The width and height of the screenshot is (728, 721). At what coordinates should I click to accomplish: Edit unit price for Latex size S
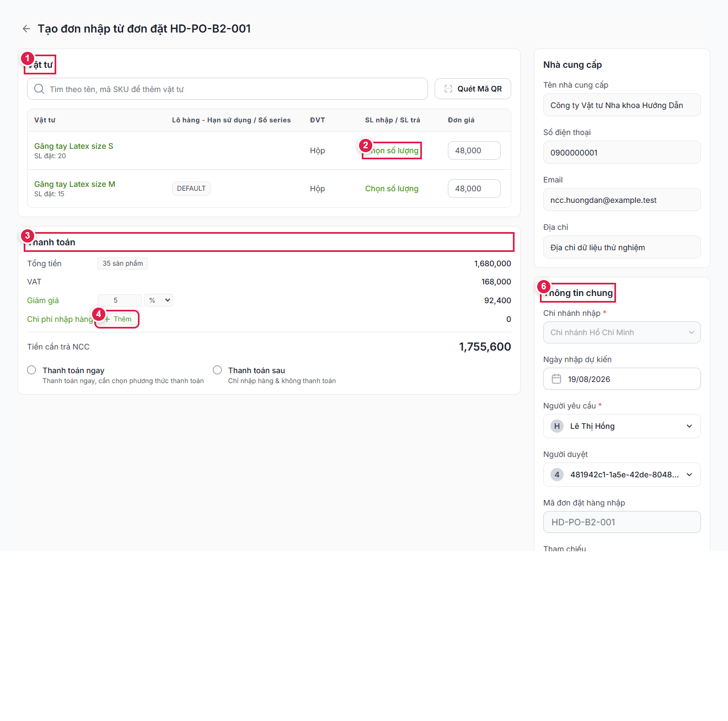pyautogui.click(x=474, y=150)
